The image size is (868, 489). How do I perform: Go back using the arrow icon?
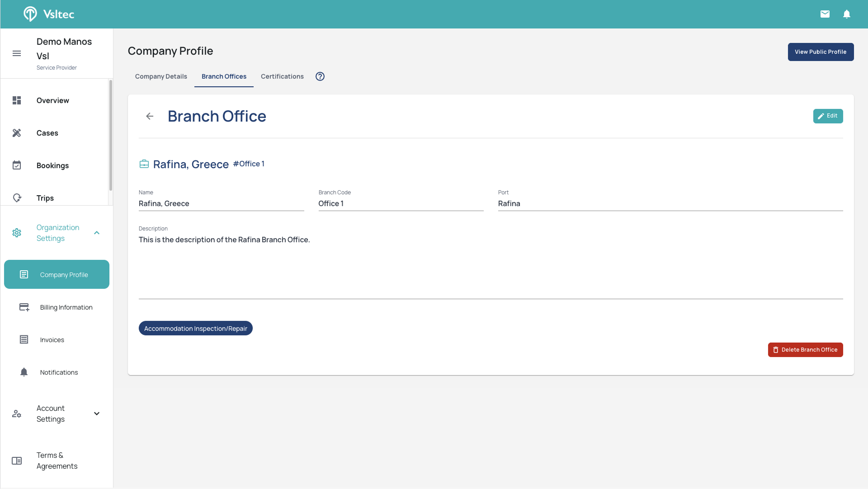point(150,116)
